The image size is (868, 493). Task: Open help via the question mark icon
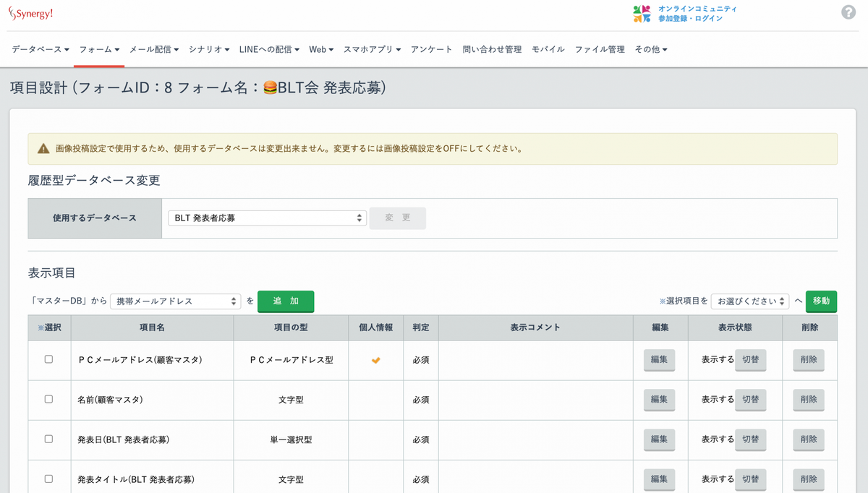click(848, 12)
